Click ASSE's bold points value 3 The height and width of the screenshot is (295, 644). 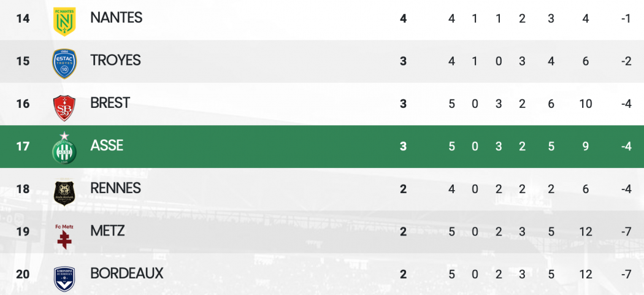404,146
